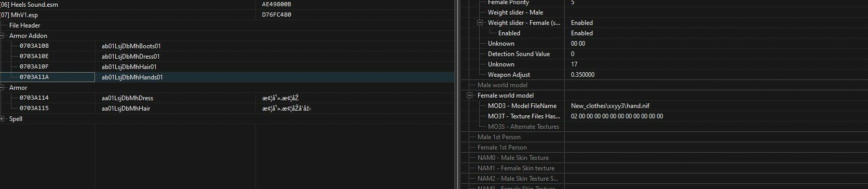Select the nested Enabled label row
This screenshot has height=189, width=868.
click(509, 33)
